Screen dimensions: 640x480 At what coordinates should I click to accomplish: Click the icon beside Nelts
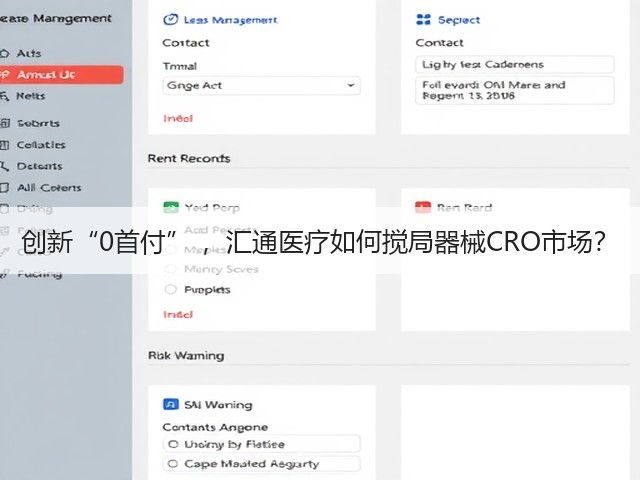[4, 96]
